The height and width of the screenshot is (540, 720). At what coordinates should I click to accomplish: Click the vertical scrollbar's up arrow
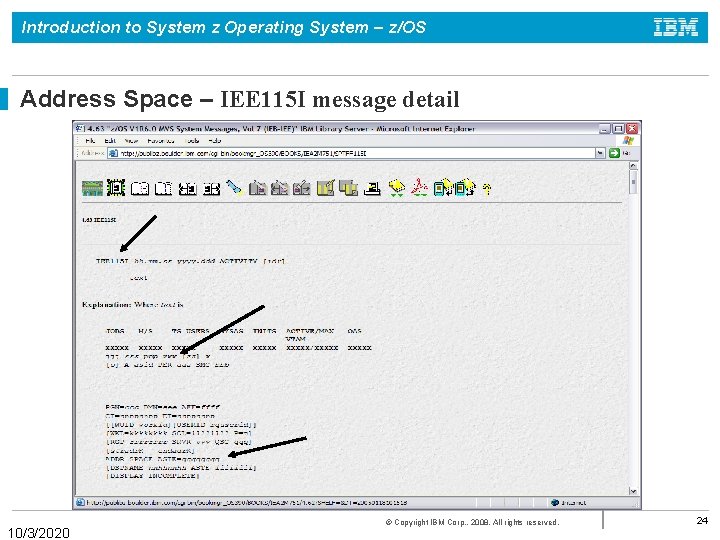(633, 166)
